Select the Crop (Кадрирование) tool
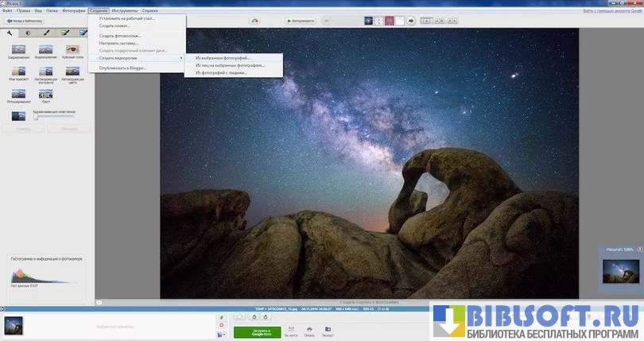The height and width of the screenshot is (341, 644). [18, 50]
